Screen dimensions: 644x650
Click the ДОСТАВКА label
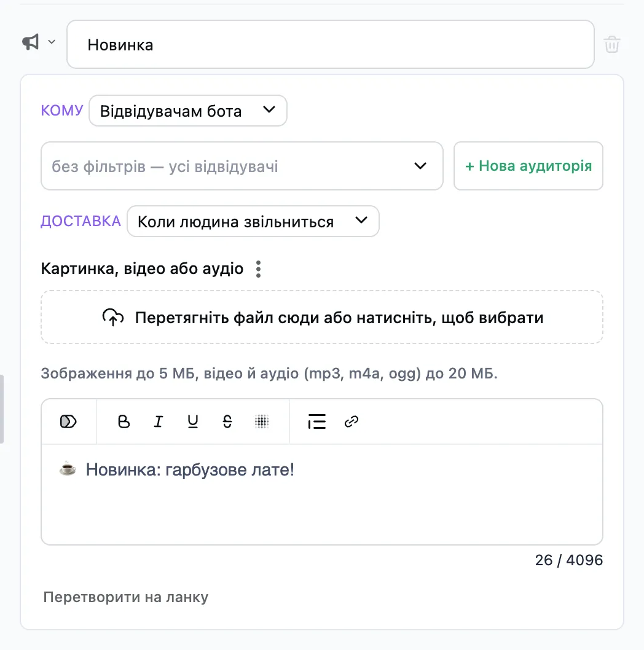click(81, 221)
